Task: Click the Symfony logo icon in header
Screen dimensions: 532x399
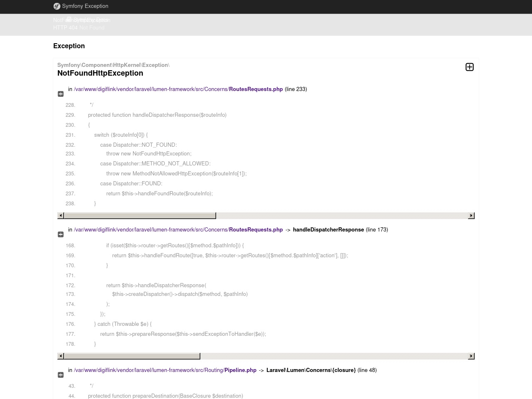Action: click(57, 6)
